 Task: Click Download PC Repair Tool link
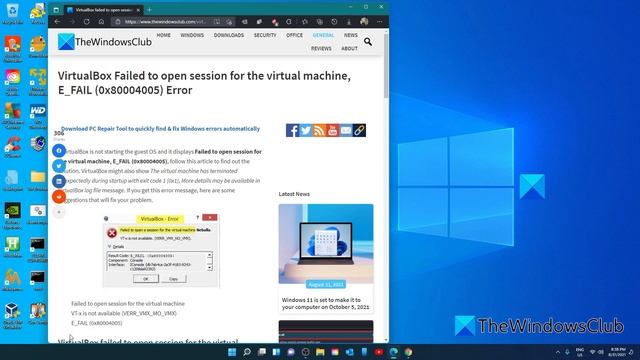point(160,129)
